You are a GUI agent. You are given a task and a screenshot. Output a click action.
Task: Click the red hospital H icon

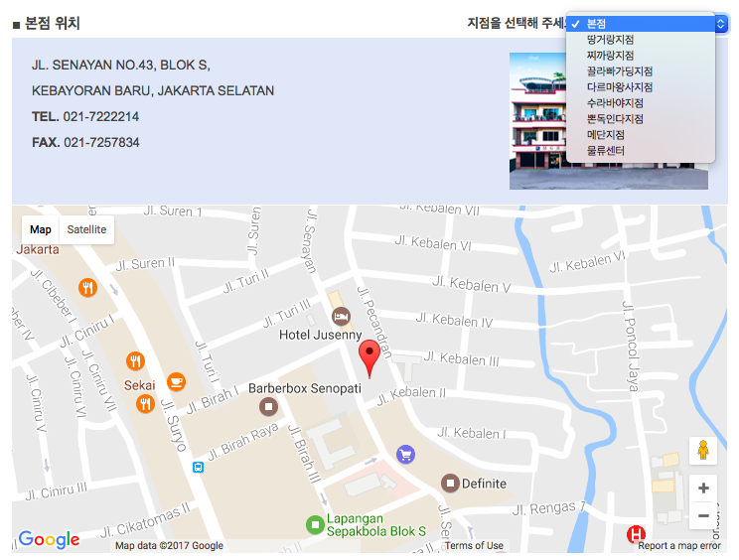[x=636, y=534]
